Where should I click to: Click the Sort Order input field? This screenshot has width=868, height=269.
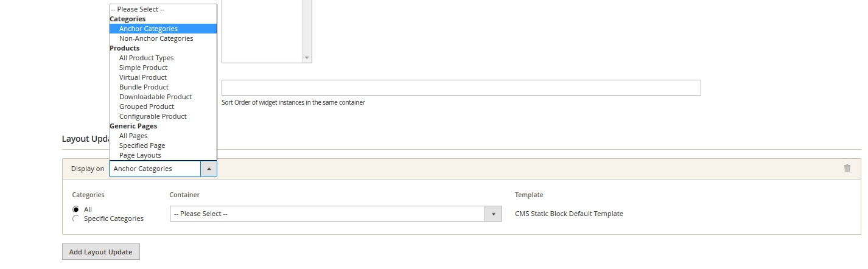(x=461, y=88)
